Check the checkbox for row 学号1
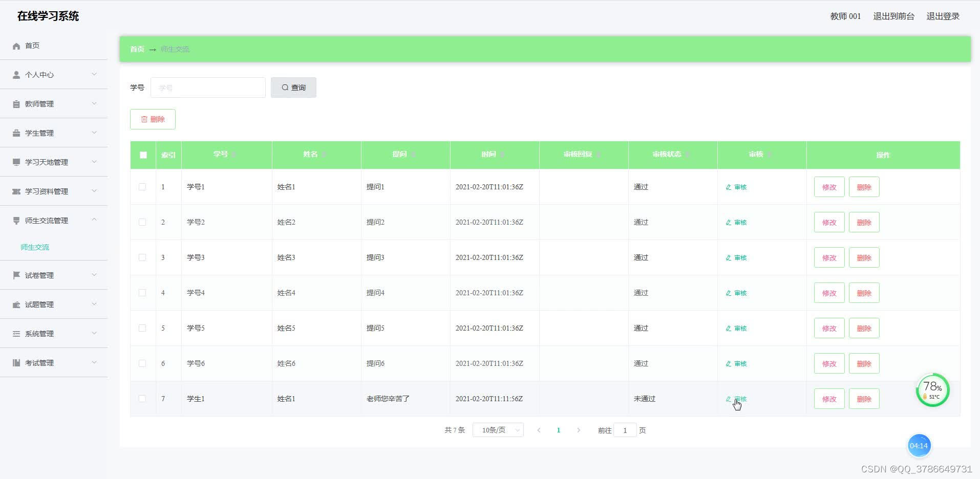Image resolution: width=980 pixels, height=479 pixels. click(142, 187)
